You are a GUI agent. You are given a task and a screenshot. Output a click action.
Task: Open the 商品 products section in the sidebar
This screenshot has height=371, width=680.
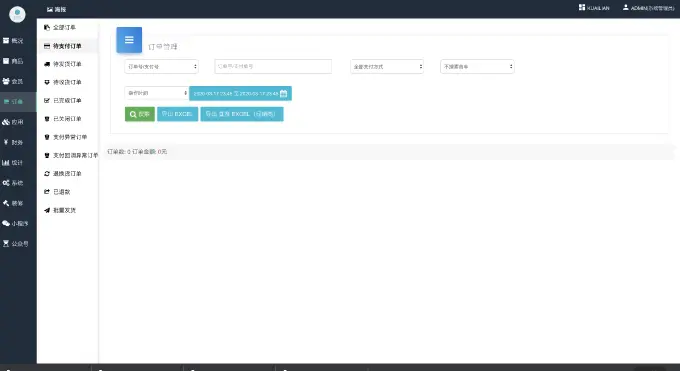[x=13, y=61]
